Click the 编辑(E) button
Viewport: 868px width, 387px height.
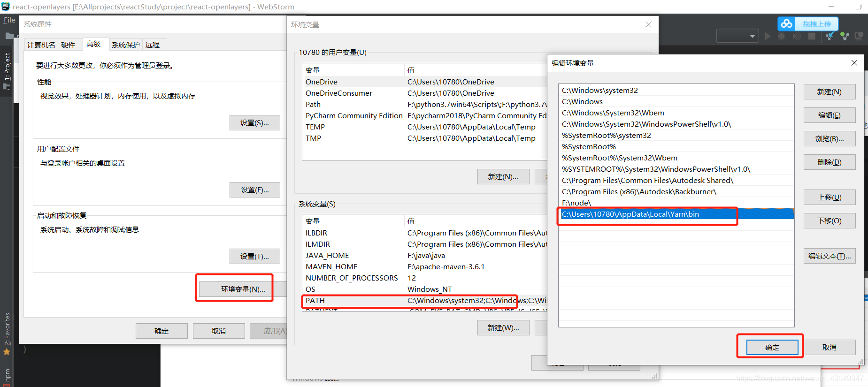[830, 115]
